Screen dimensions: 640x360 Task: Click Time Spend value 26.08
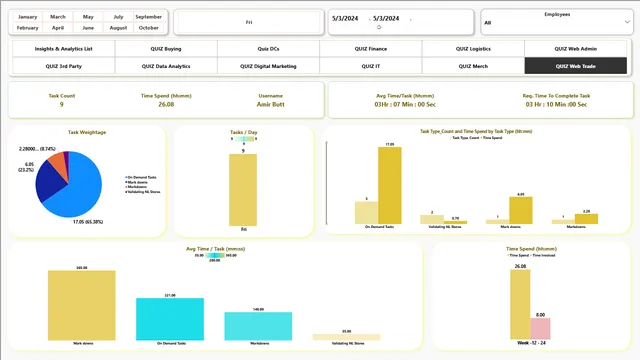[x=166, y=104]
